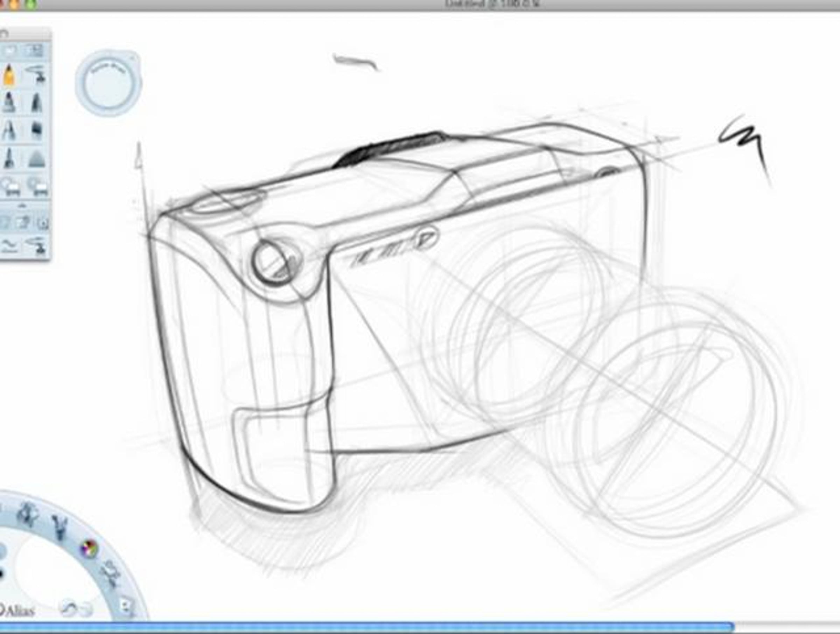Click the undo arrow in the lagoon

point(69,608)
